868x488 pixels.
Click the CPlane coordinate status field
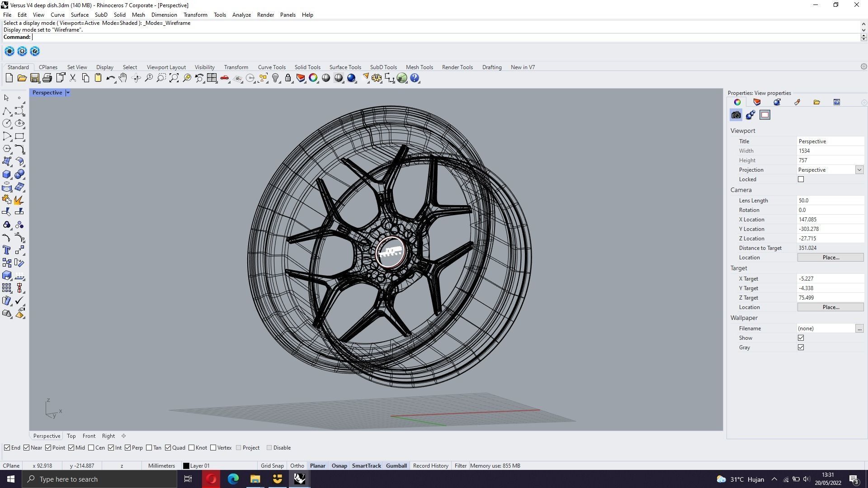pos(11,466)
